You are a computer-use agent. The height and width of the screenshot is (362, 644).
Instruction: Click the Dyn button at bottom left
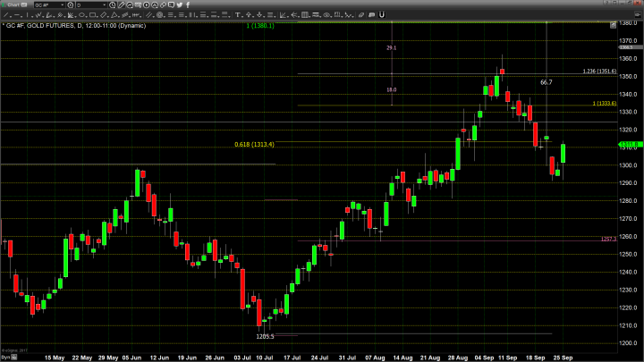pos(4,358)
